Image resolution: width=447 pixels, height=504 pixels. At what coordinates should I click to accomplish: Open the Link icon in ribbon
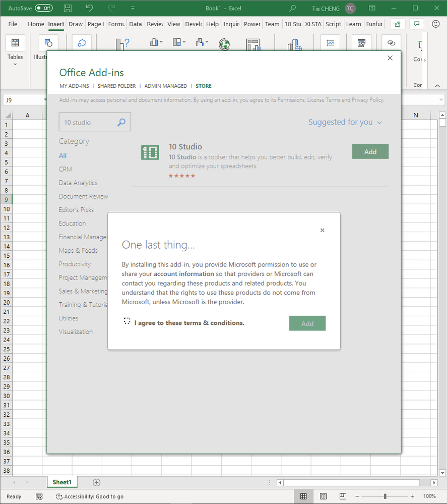[391, 43]
